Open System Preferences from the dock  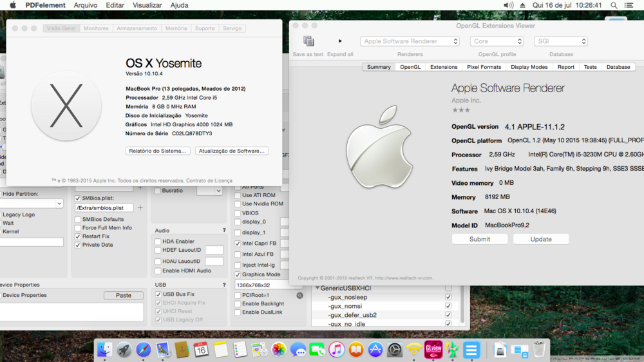[x=395, y=350]
